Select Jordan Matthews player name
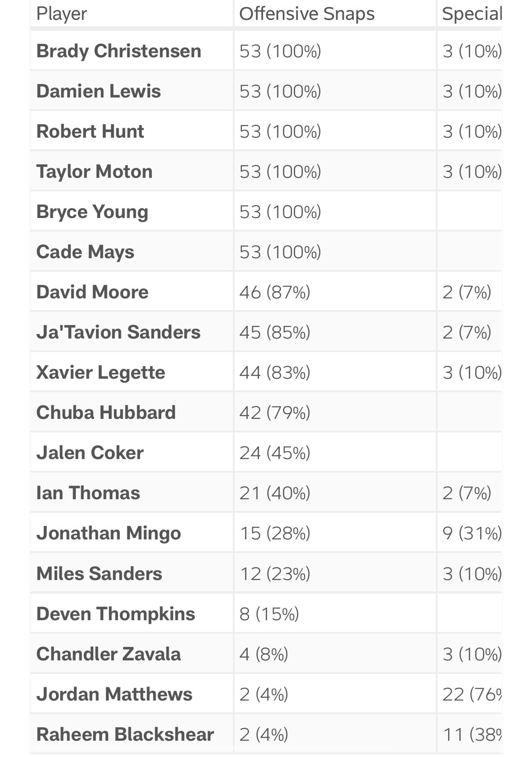532x757 pixels. tap(114, 694)
